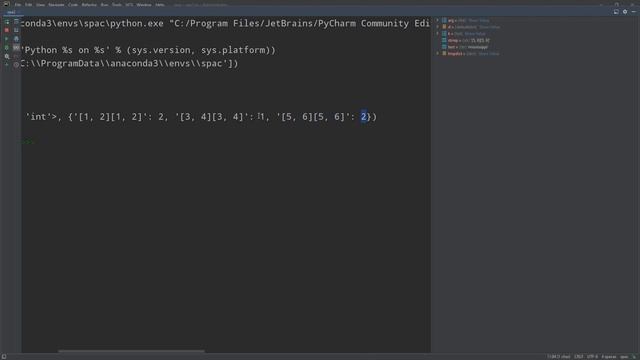Expand the d defaultdict variable node
The width and height of the screenshot is (640, 360).
[x=438, y=27]
